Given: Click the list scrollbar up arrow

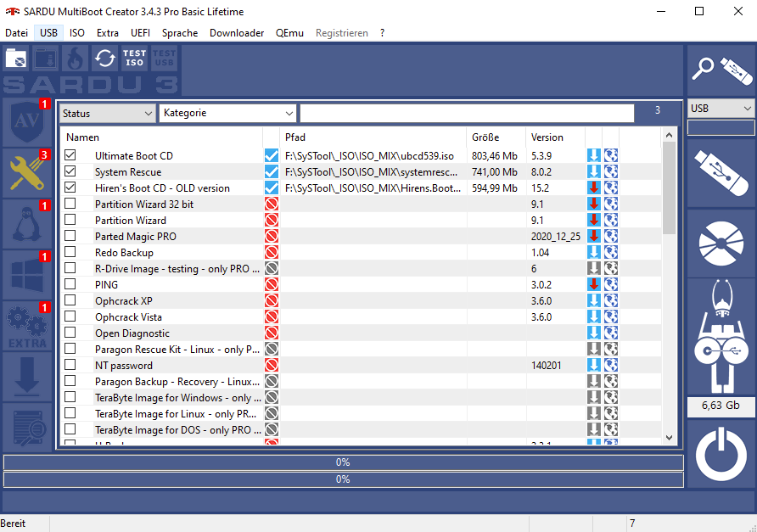Looking at the screenshot, I should click(x=669, y=135).
